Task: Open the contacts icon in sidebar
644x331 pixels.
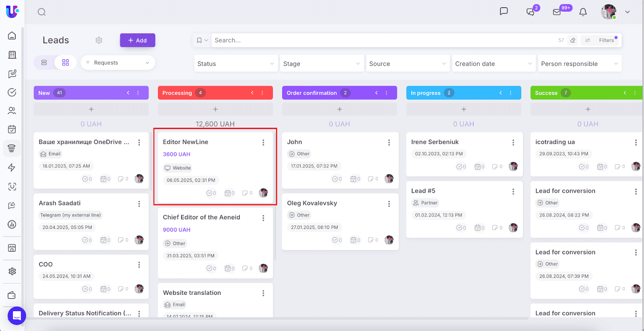Action: [12, 111]
